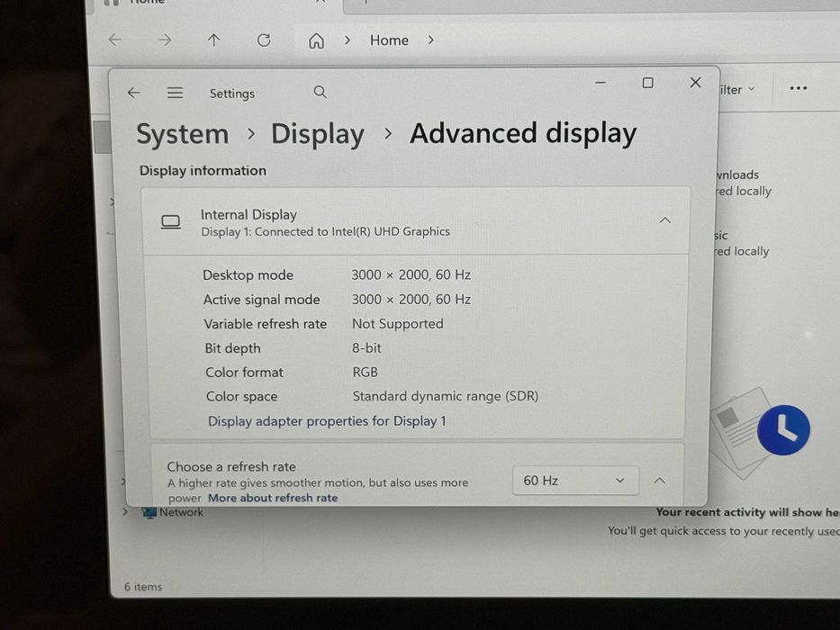Click the Network icon in sidebar
The width and height of the screenshot is (840, 630).
[x=149, y=513]
